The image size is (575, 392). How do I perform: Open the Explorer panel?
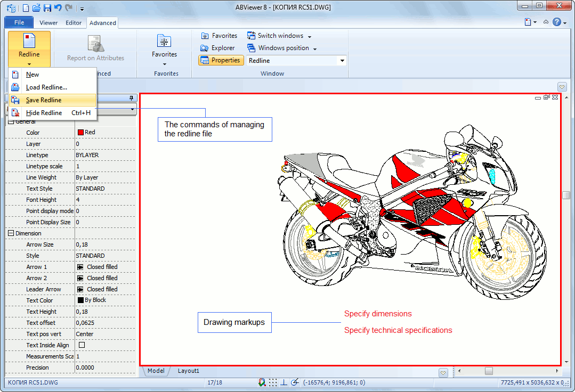217,48
